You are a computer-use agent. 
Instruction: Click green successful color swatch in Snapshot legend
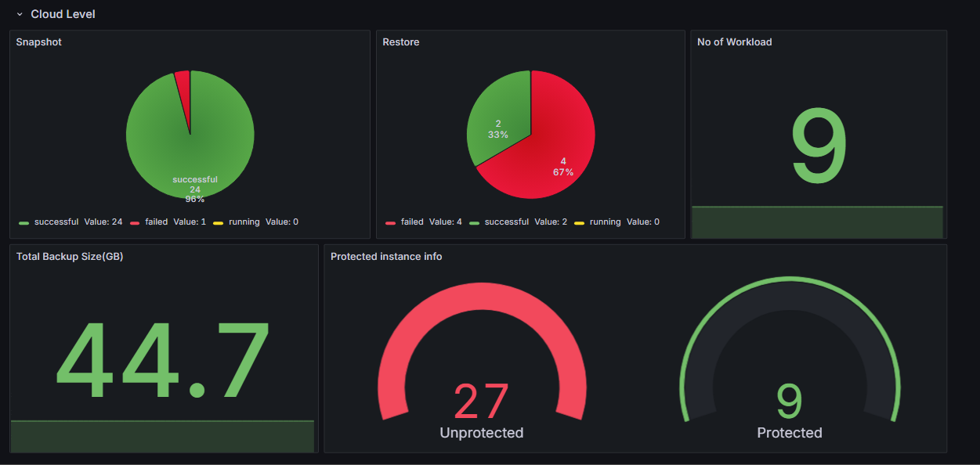24,223
